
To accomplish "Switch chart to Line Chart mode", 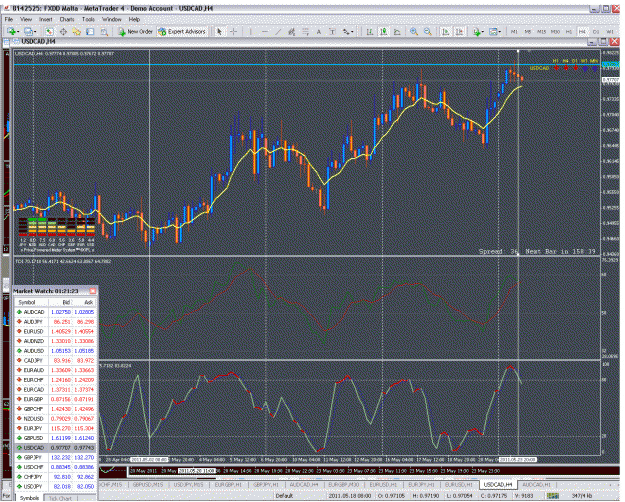I will (x=397, y=31).
